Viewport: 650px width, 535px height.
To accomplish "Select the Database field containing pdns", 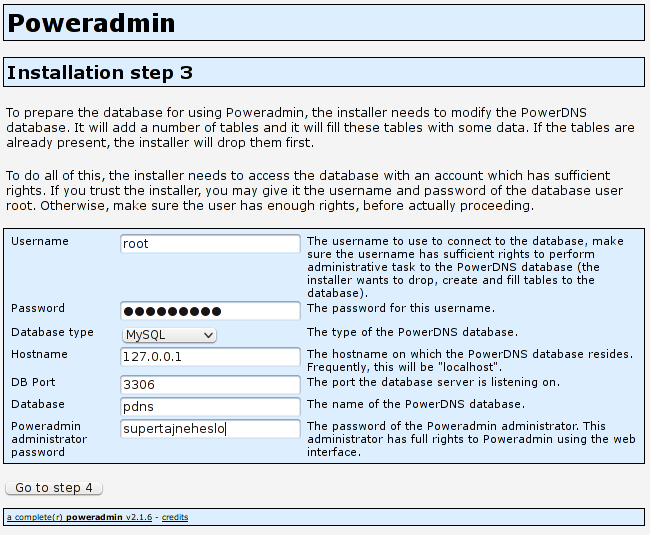I will pos(210,407).
